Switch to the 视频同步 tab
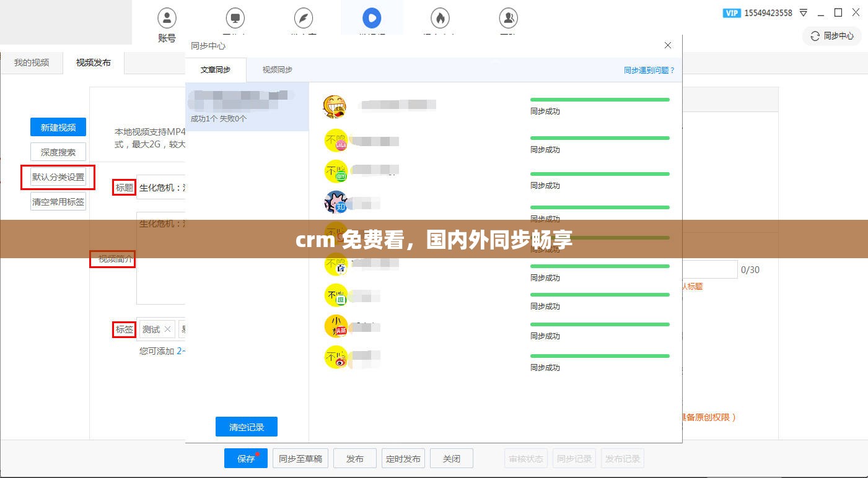 click(276, 70)
